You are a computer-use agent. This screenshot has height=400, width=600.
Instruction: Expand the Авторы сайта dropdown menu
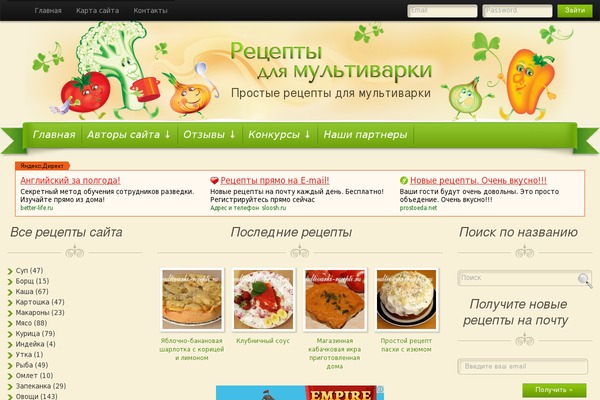point(129,134)
